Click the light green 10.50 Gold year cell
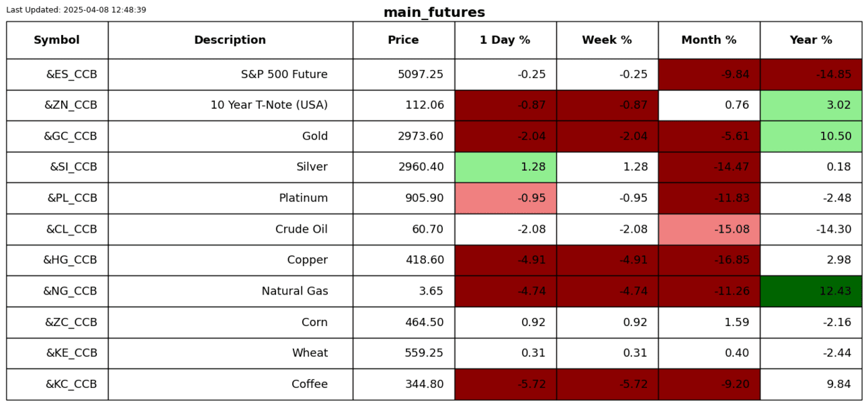Image resolution: width=868 pixels, height=406 pixels. point(811,136)
